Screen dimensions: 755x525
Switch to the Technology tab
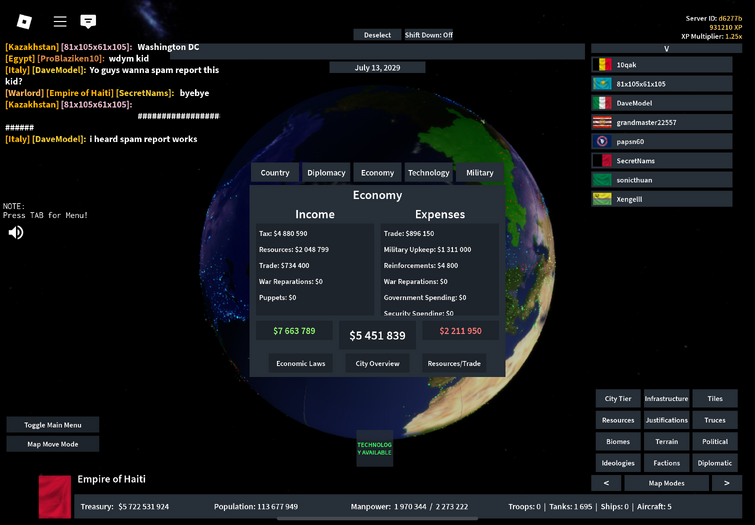point(429,172)
